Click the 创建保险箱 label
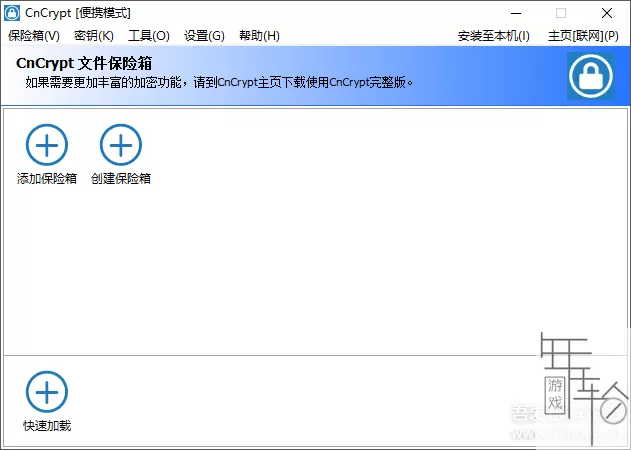 121,178
